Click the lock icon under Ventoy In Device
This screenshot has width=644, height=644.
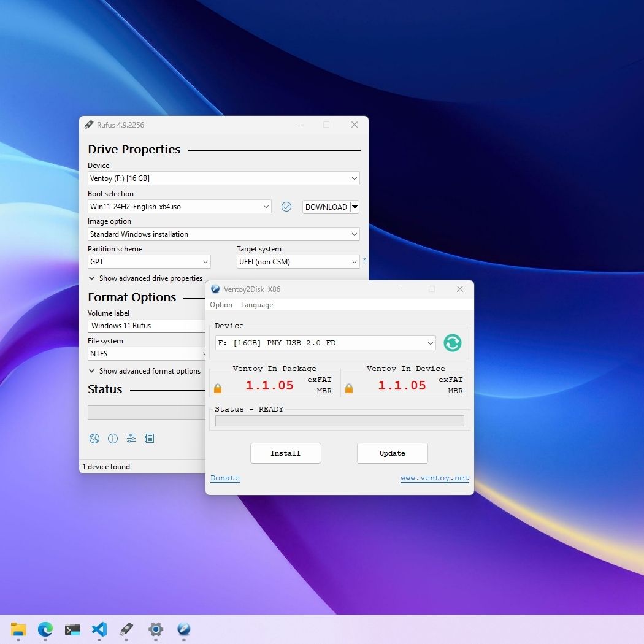pos(349,388)
